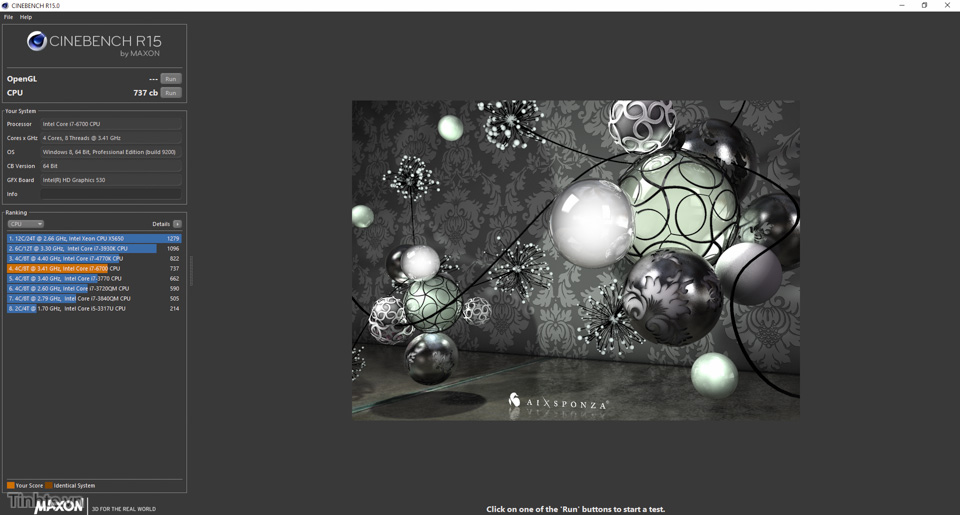Screen dimensions: 960x515
Task: Click the OS field showing Windows 8
Action: 111,152
